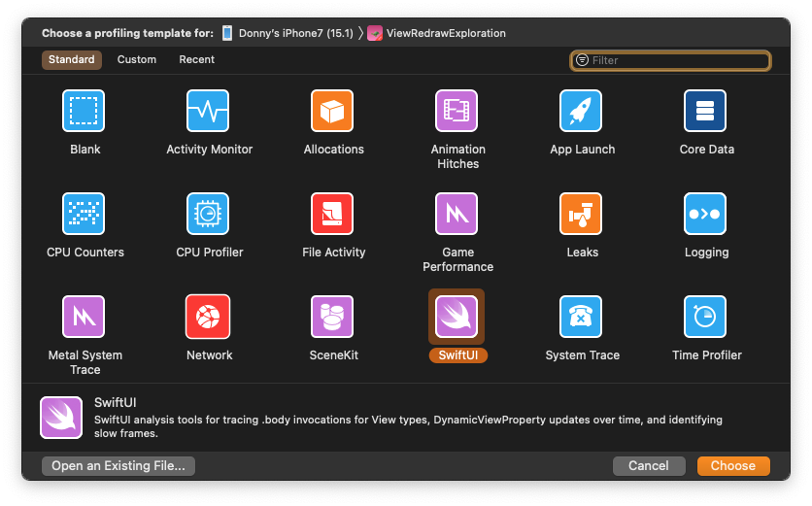
Task: Click the SwiftUI description heading
Action: tap(116, 402)
